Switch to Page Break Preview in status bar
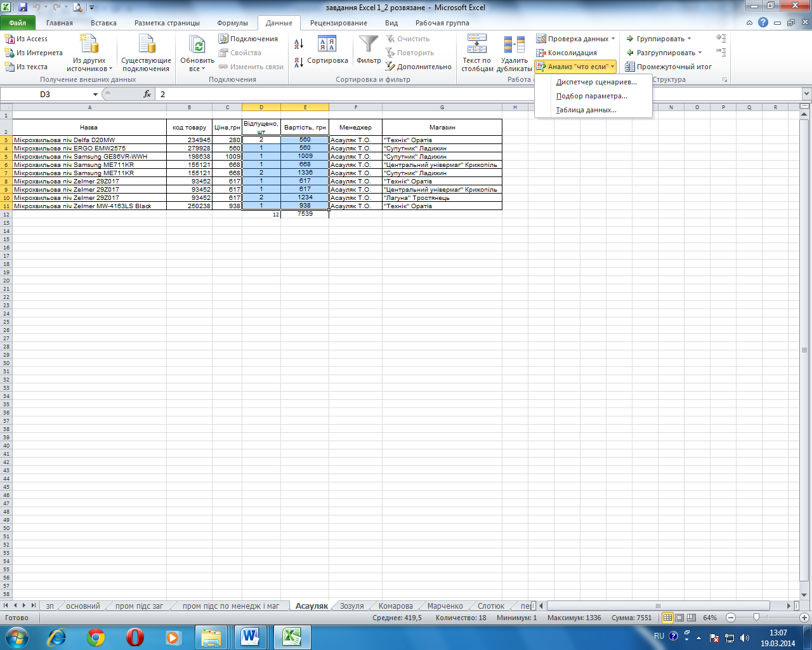The width and height of the screenshot is (812, 650). pos(691,618)
